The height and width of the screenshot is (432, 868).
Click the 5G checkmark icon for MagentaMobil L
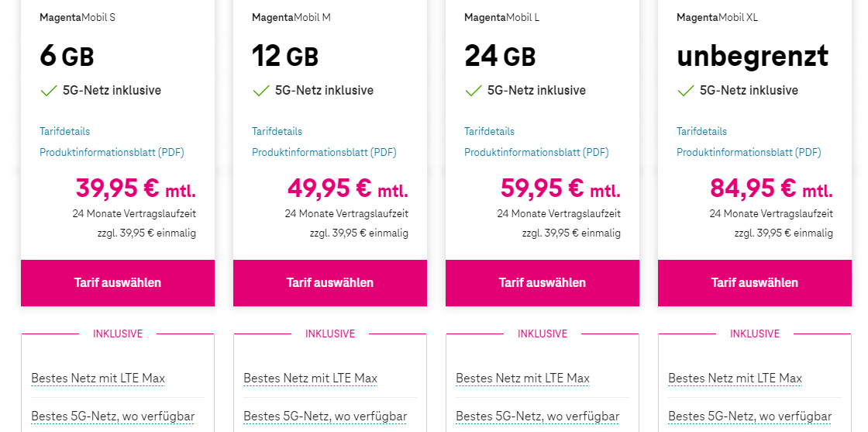pos(473,91)
